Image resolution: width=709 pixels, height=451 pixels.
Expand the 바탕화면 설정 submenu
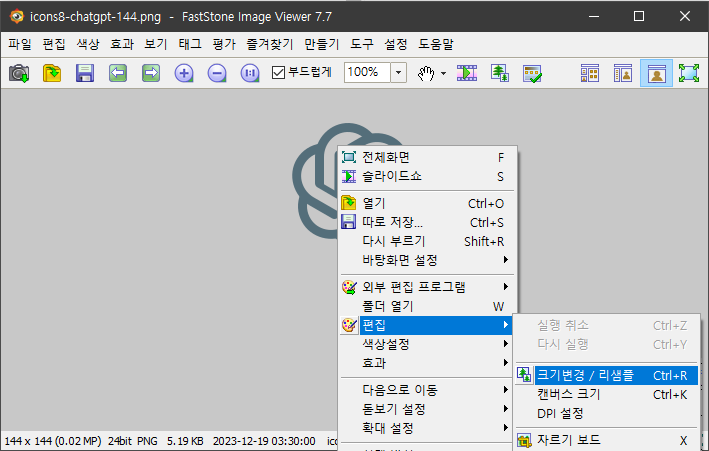[x=426, y=260]
